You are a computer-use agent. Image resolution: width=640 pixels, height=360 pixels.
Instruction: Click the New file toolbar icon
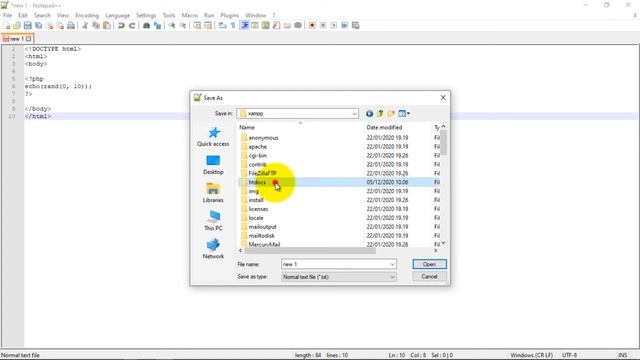click(7, 25)
